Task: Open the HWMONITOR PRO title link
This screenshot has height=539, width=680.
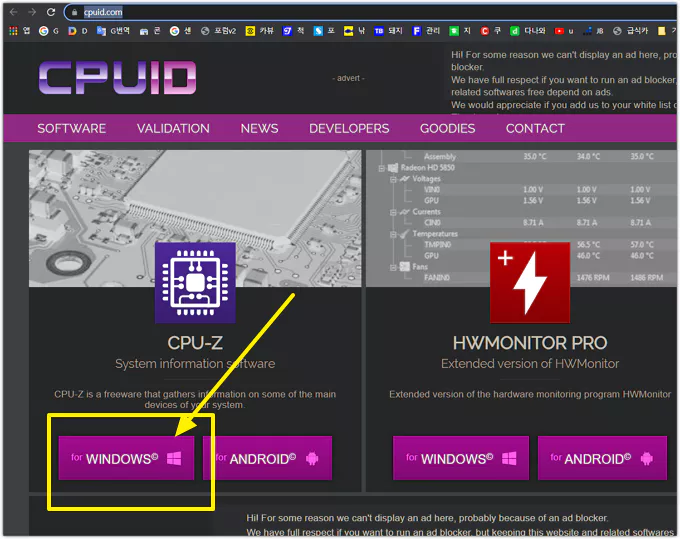Action: (530, 343)
